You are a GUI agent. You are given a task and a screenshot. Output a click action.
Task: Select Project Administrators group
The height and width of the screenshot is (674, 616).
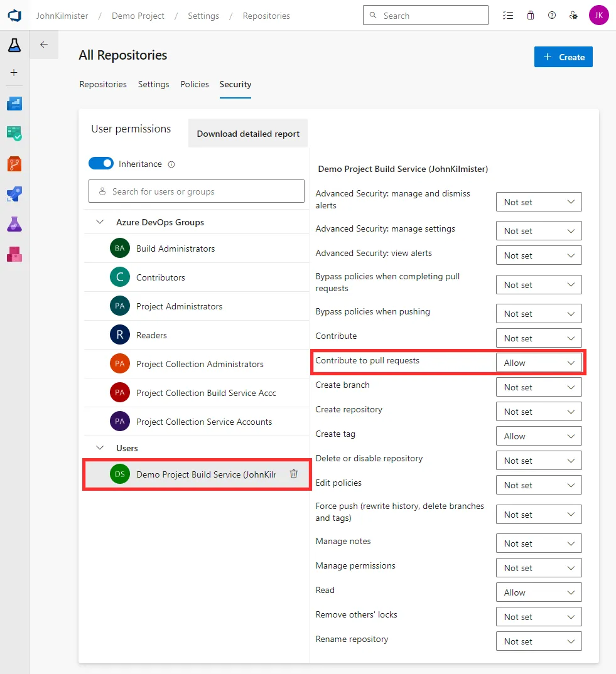pos(197,306)
